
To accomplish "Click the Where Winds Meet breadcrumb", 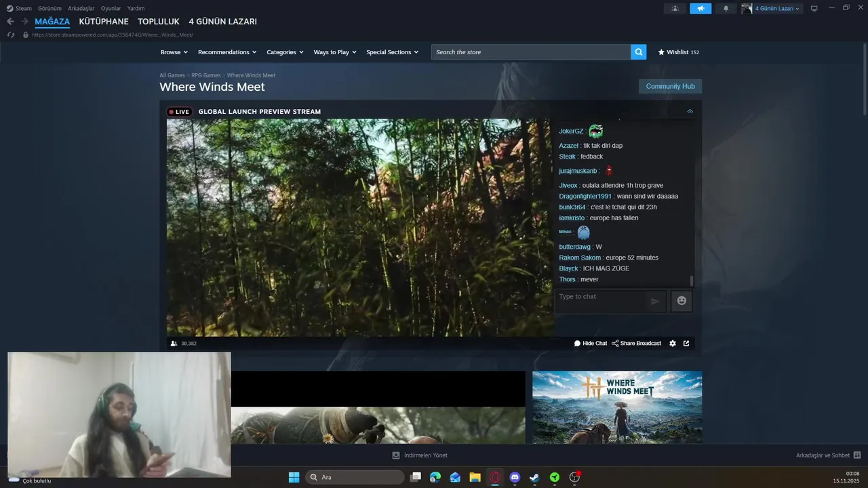I will pos(251,75).
